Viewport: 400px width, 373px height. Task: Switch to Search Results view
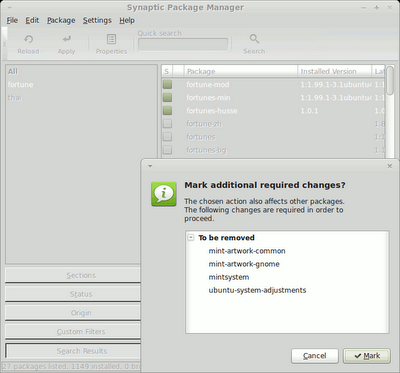coord(73,351)
